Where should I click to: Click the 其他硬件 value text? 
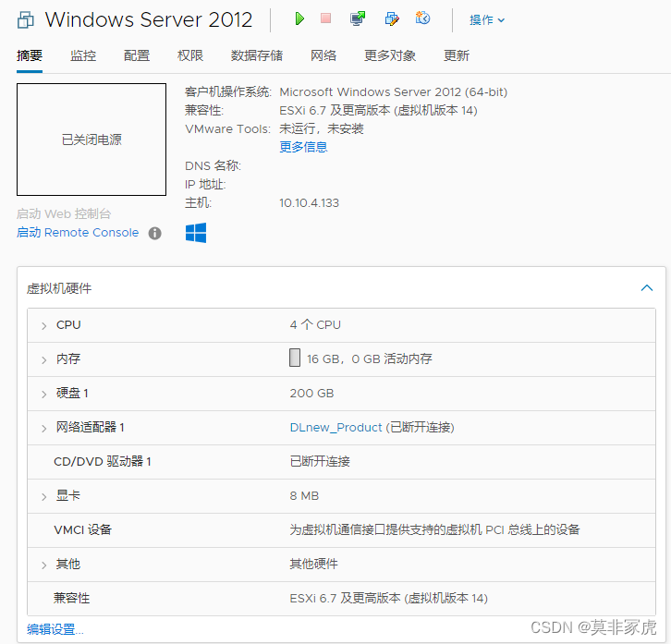pyautogui.click(x=313, y=564)
